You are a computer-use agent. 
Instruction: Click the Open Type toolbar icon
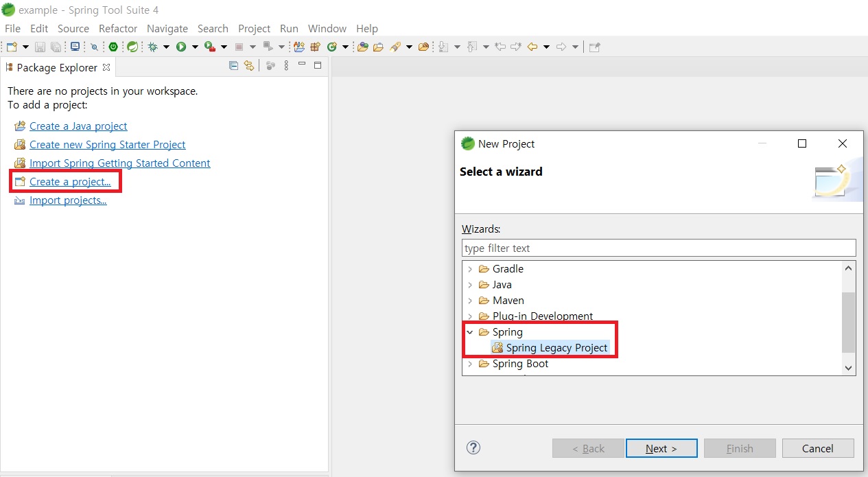(x=362, y=47)
